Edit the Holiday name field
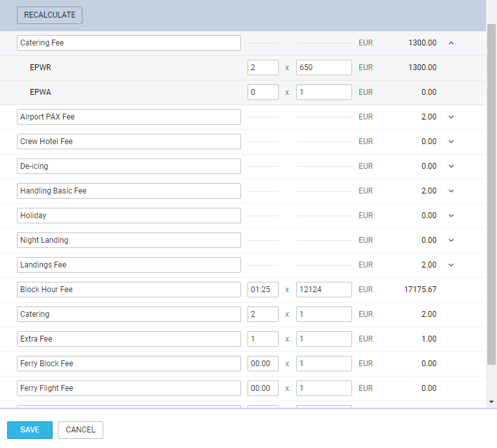This screenshot has width=497, height=448. coord(129,216)
